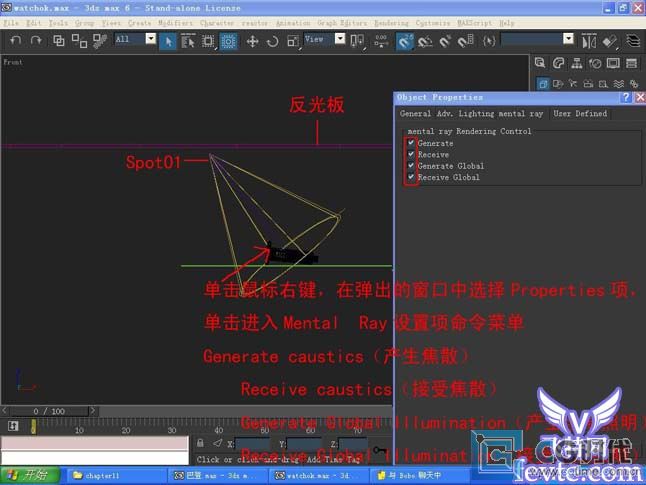The image size is (646, 485).
Task: Click frame 20 on the track bar
Action: click(126, 428)
